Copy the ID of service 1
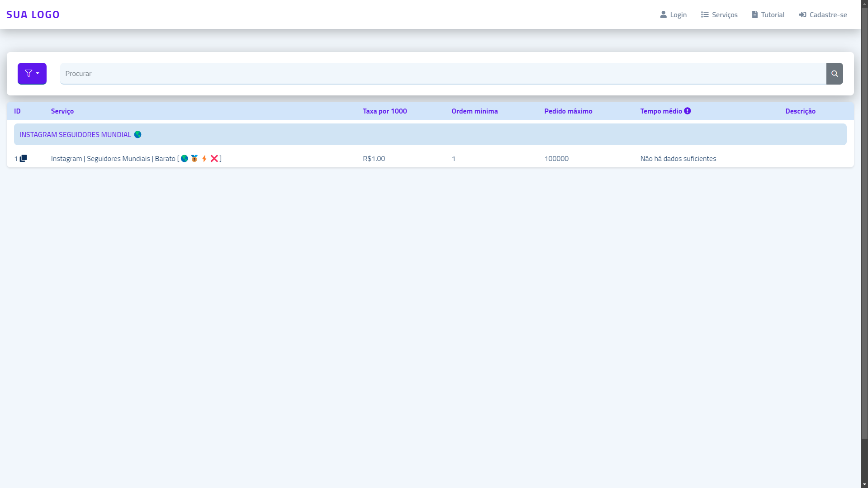The height and width of the screenshot is (488, 868). (x=24, y=158)
